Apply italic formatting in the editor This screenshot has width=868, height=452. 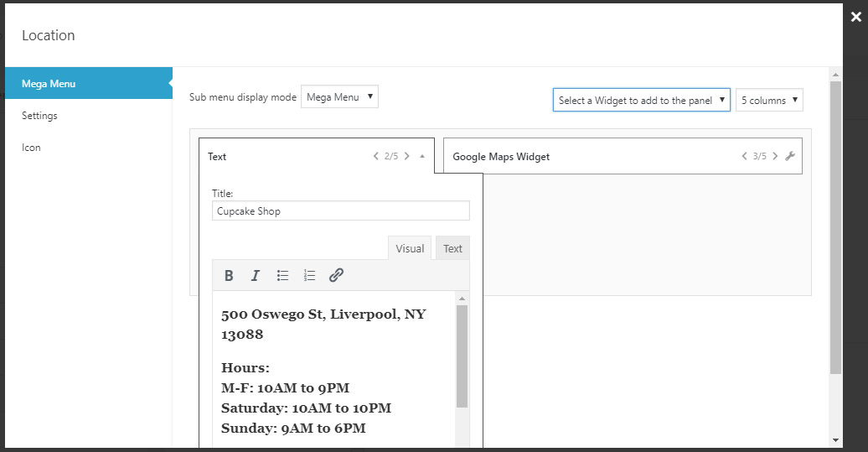click(256, 275)
